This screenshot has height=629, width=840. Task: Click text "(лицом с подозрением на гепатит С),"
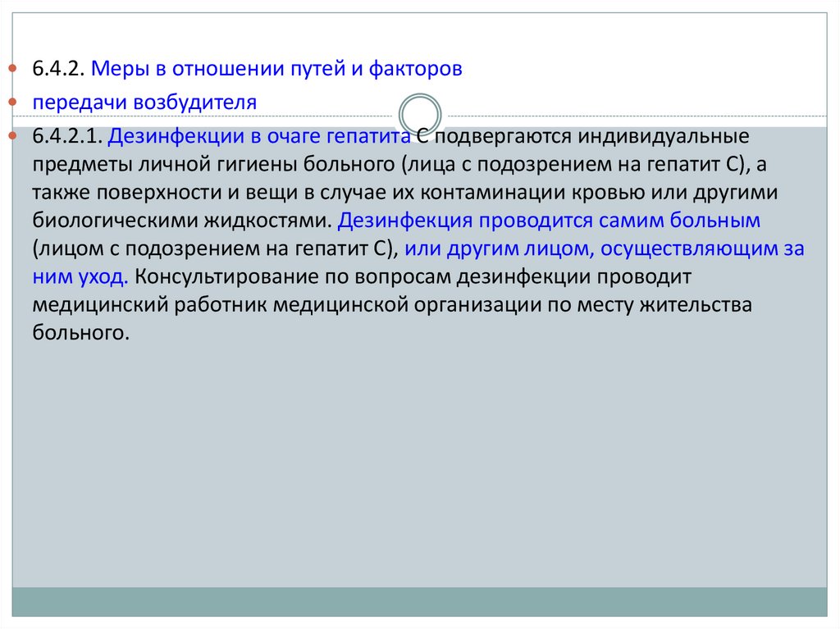coord(216,248)
